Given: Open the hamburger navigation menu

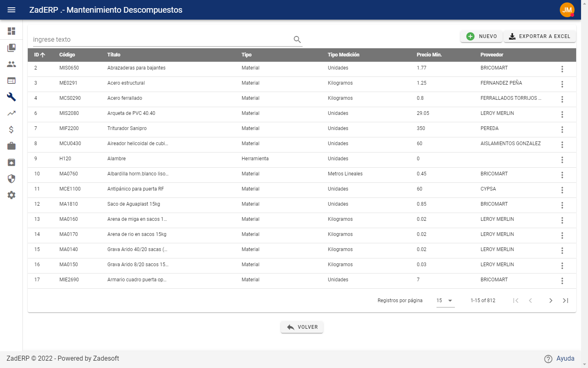Looking at the screenshot, I should click(x=11, y=10).
